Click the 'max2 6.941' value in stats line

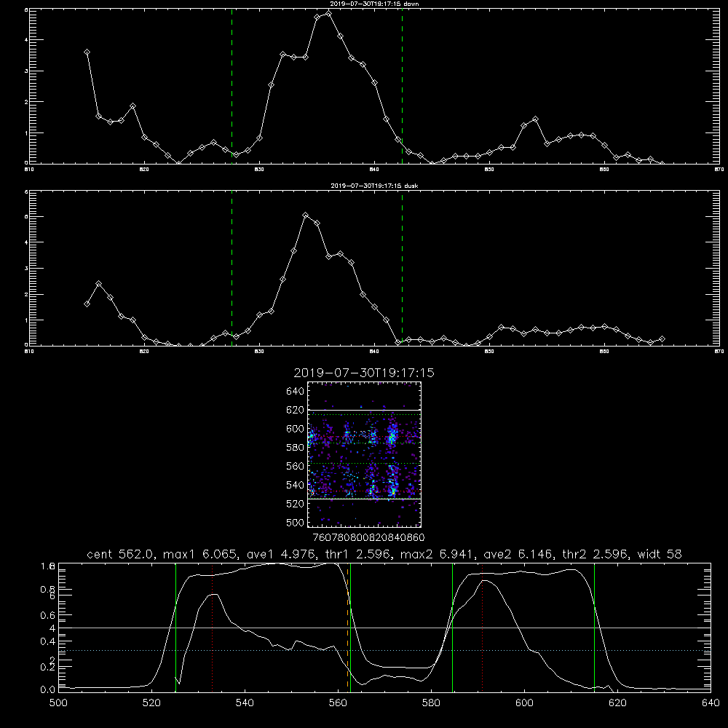click(439, 554)
